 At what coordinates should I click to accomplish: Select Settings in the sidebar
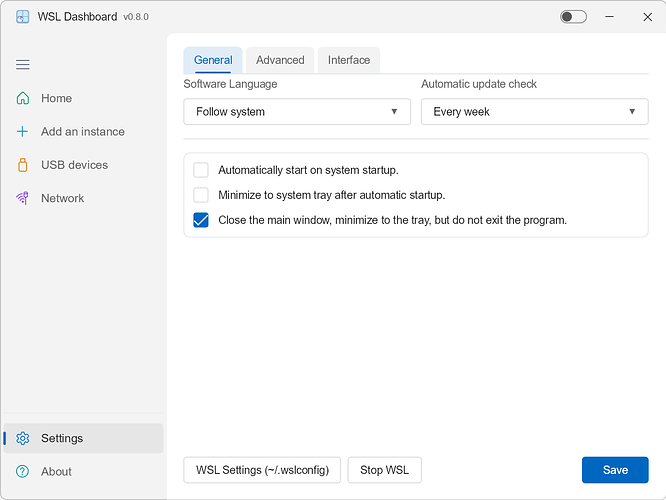83,438
